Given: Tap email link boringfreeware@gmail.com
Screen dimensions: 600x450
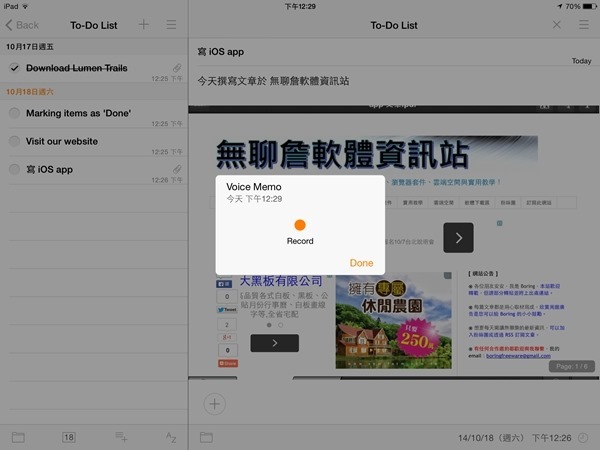Looking at the screenshot, I should [x=518, y=356].
